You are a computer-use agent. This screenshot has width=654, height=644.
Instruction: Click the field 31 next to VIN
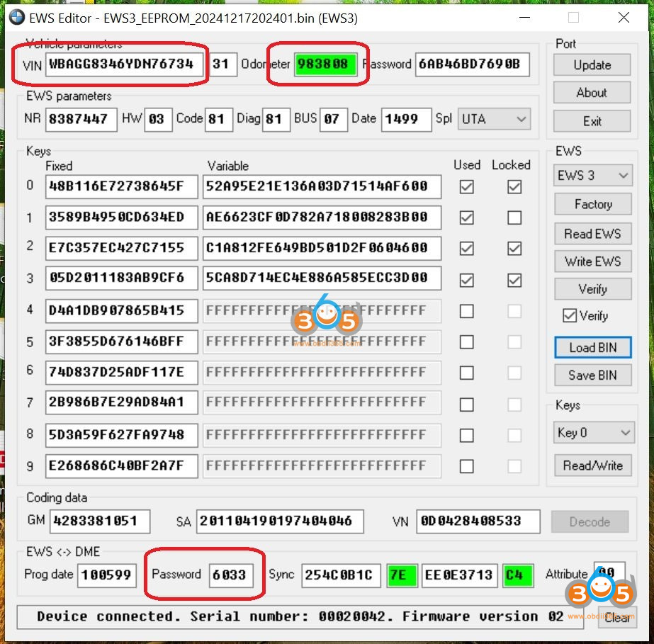223,64
